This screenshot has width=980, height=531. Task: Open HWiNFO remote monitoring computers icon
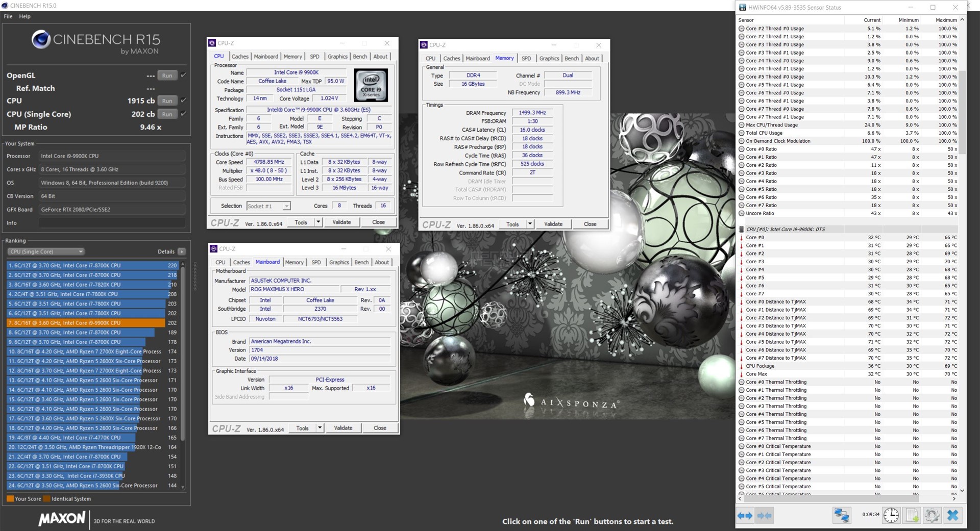click(841, 515)
